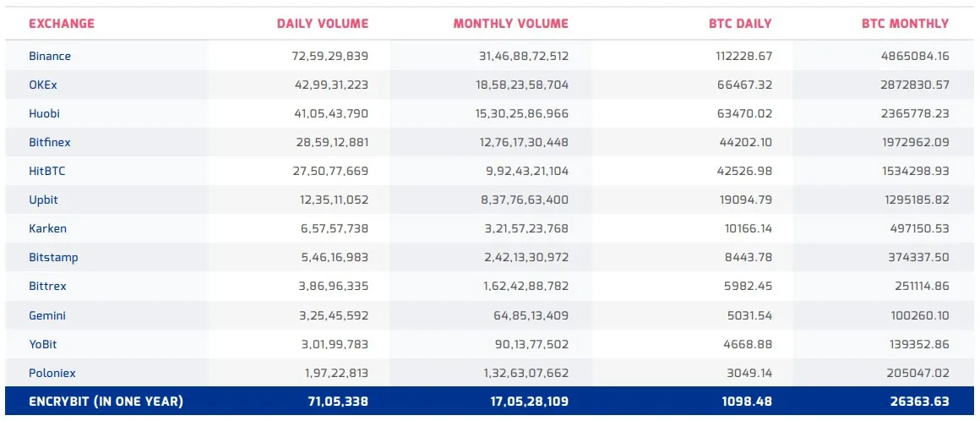Screen dimensions: 980x421
Task: Select the Bitfinex exchange name
Action: click(49, 142)
